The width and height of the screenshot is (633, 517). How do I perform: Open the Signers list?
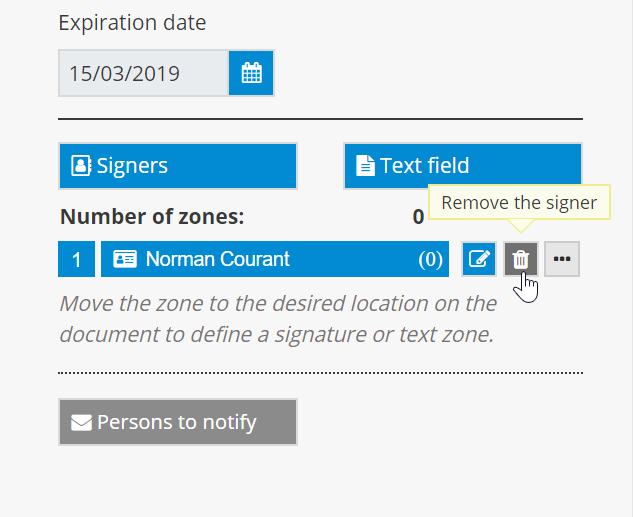(178, 166)
